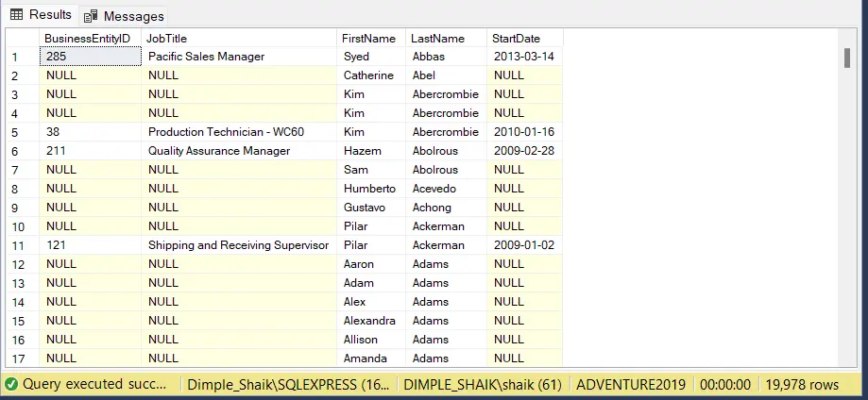The height and width of the screenshot is (400, 868).
Task: Click the LastName column header
Action: [438, 38]
